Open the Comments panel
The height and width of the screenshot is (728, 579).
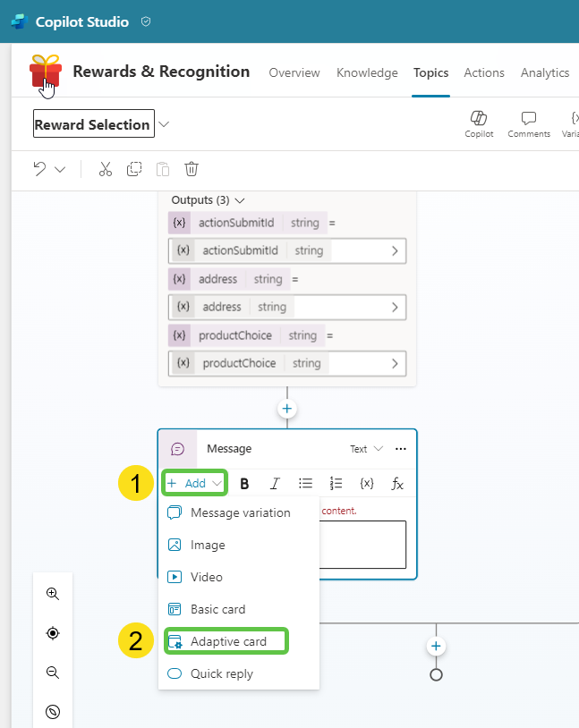[x=528, y=124]
